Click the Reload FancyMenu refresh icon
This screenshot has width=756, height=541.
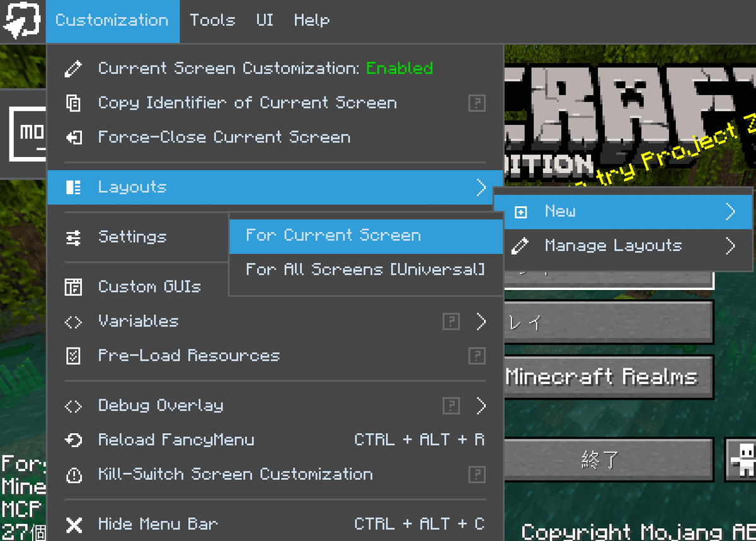coord(74,439)
